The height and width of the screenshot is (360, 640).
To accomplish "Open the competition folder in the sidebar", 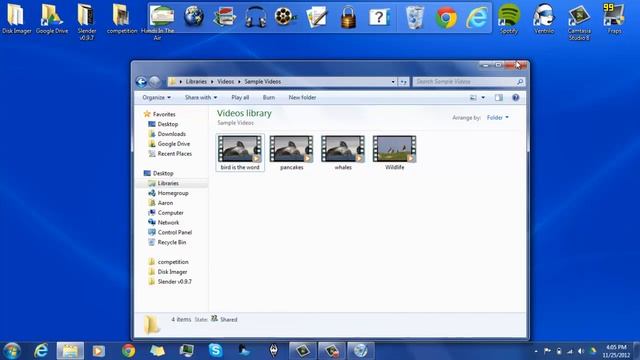I will (168, 262).
